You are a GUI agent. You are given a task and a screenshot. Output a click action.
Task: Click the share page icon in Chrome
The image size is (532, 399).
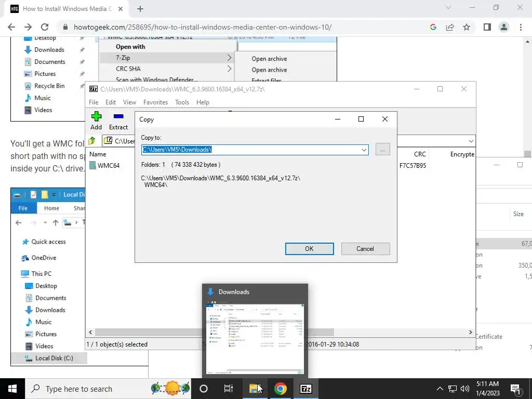coord(450,27)
